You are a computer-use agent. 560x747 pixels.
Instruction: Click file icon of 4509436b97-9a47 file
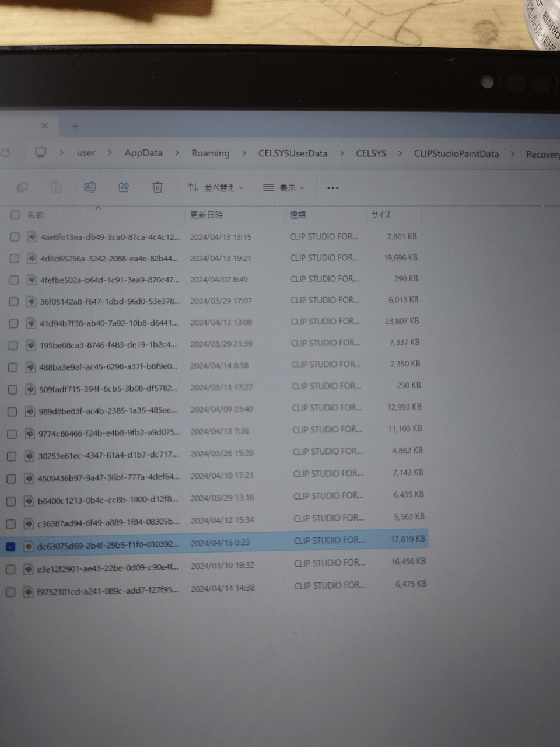[29, 479]
